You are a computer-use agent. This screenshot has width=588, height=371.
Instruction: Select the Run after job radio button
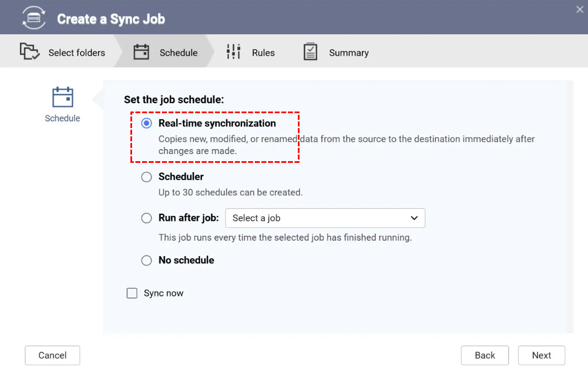point(146,218)
